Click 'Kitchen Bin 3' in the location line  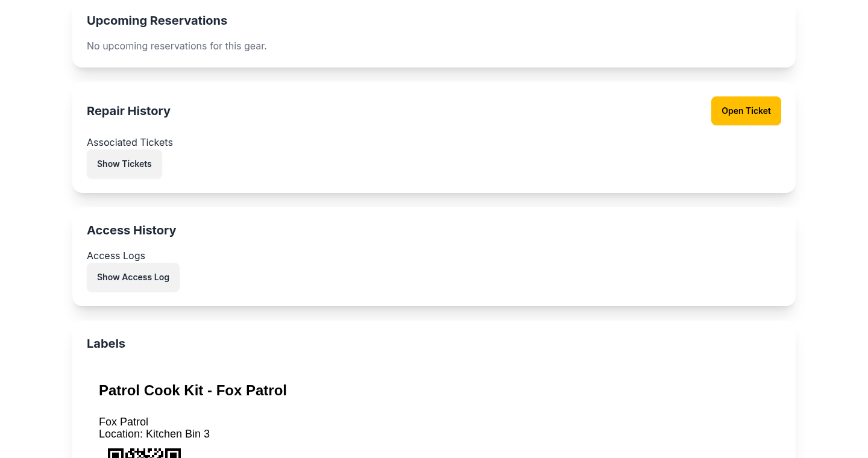click(x=178, y=434)
